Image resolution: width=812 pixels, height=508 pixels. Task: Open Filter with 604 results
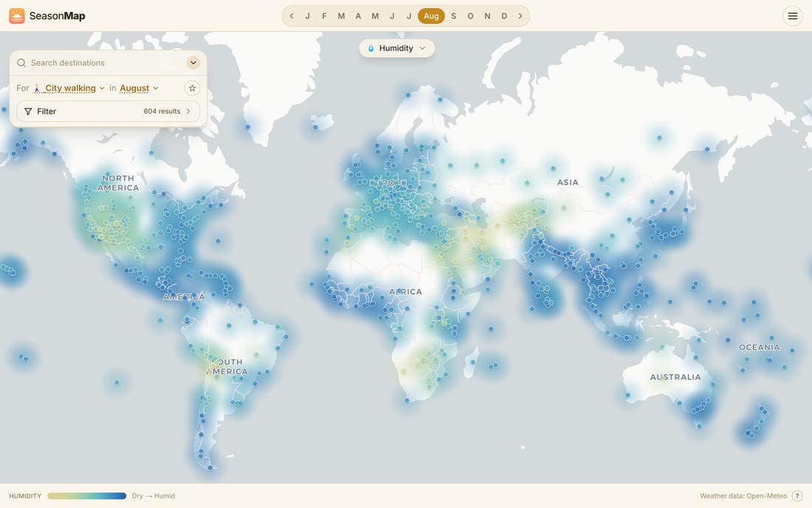click(109, 111)
